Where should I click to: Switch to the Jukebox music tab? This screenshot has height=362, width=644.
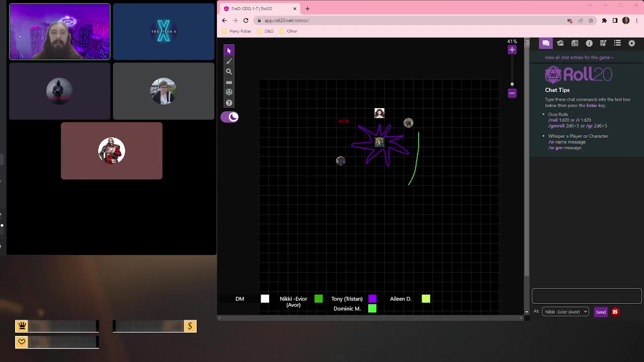coord(603,43)
